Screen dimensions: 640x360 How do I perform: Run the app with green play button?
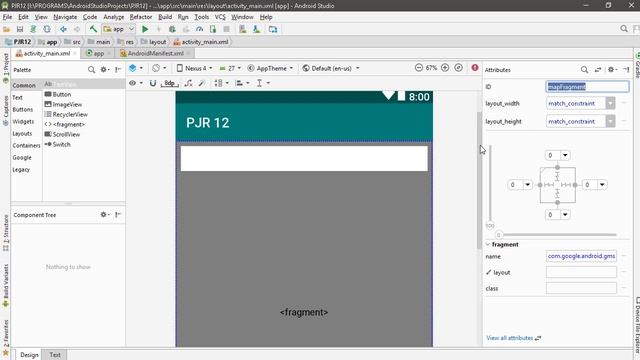tap(145, 29)
